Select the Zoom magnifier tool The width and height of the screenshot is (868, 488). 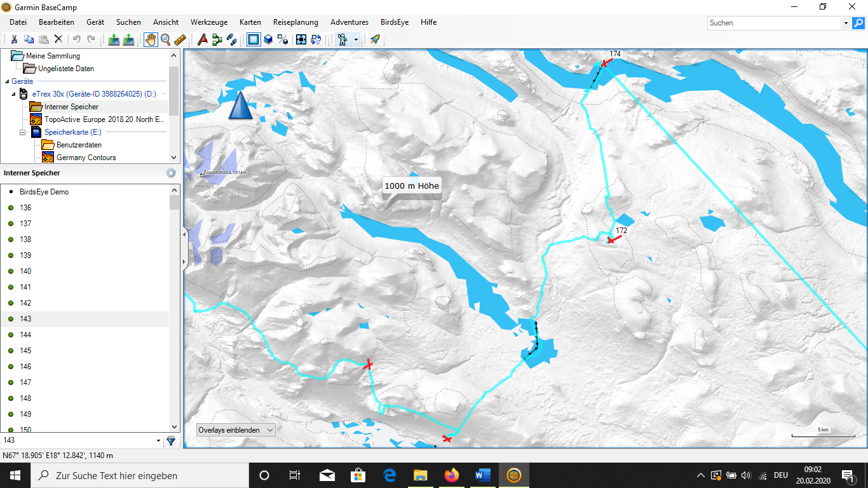[x=166, y=39]
